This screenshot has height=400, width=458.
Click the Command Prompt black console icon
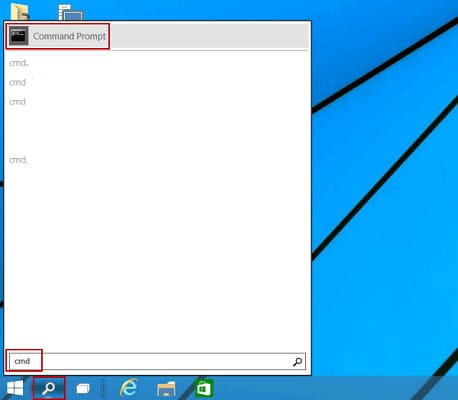[19, 36]
